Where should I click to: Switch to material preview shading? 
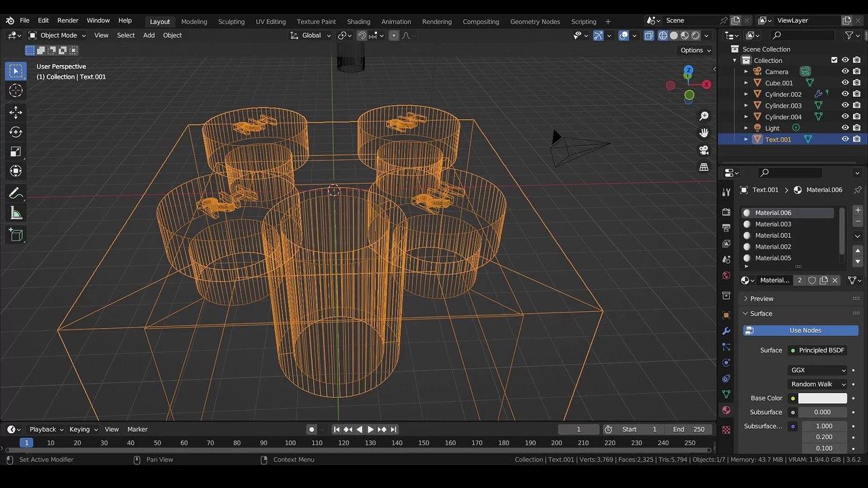[685, 35]
